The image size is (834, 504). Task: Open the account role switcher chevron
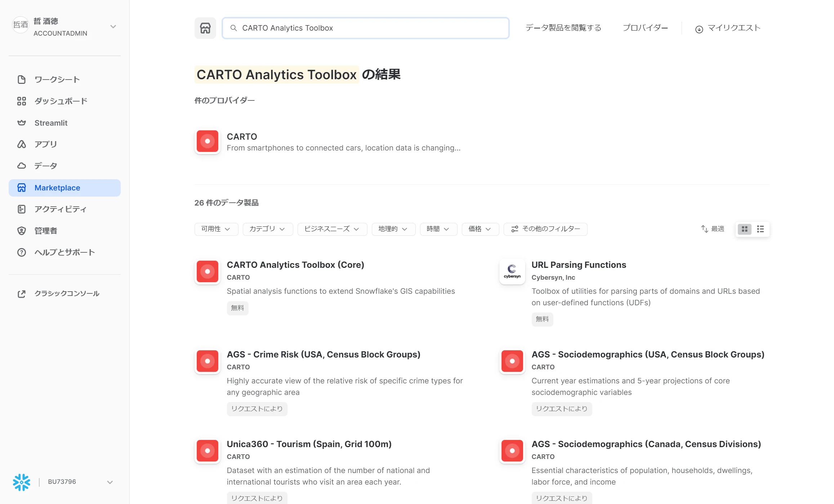click(113, 27)
